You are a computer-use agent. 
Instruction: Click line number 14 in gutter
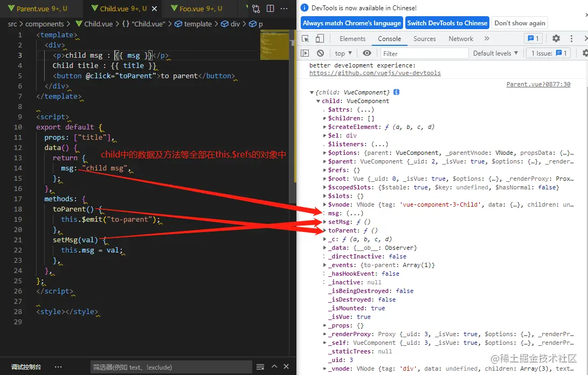pyautogui.click(x=18, y=168)
